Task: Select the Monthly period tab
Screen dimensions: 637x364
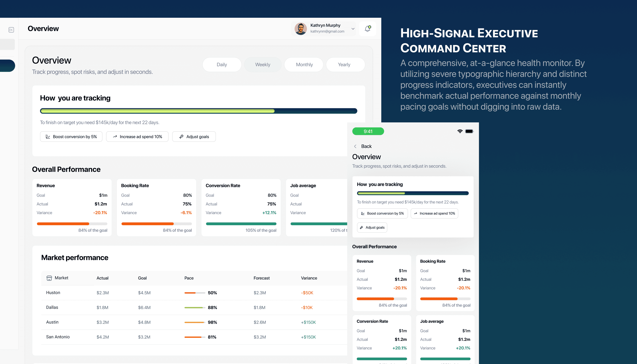Action: point(304,65)
